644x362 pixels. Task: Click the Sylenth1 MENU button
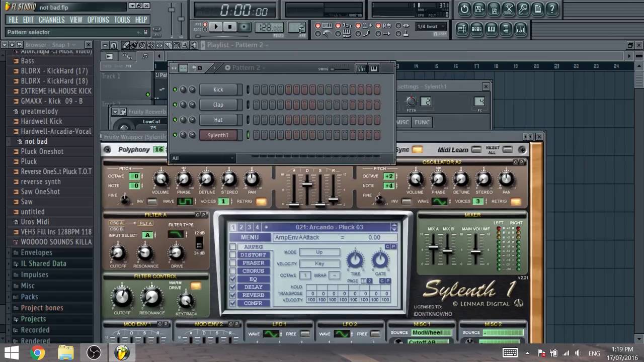250,237
